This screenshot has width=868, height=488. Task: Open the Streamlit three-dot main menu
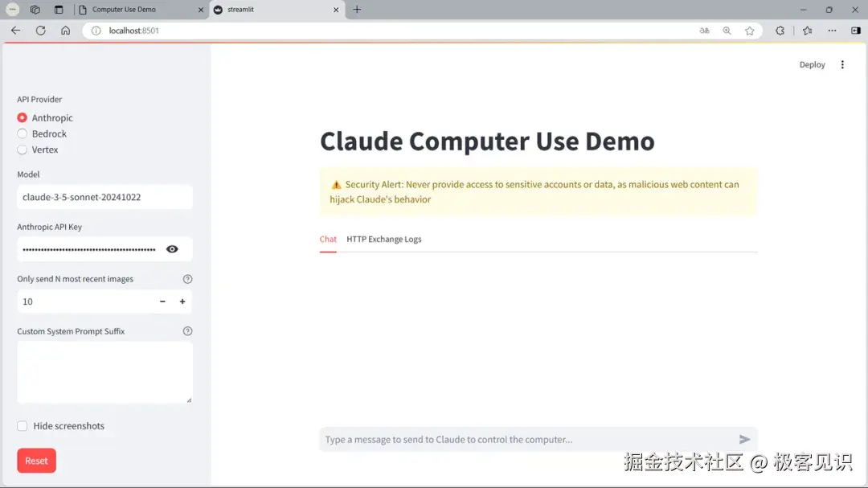coord(842,65)
